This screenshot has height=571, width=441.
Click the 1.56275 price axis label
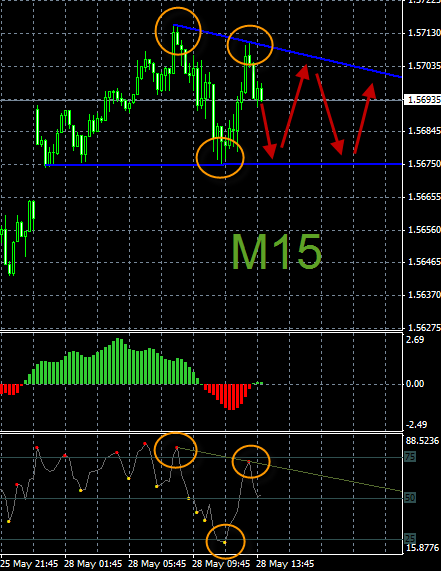pos(424,327)
